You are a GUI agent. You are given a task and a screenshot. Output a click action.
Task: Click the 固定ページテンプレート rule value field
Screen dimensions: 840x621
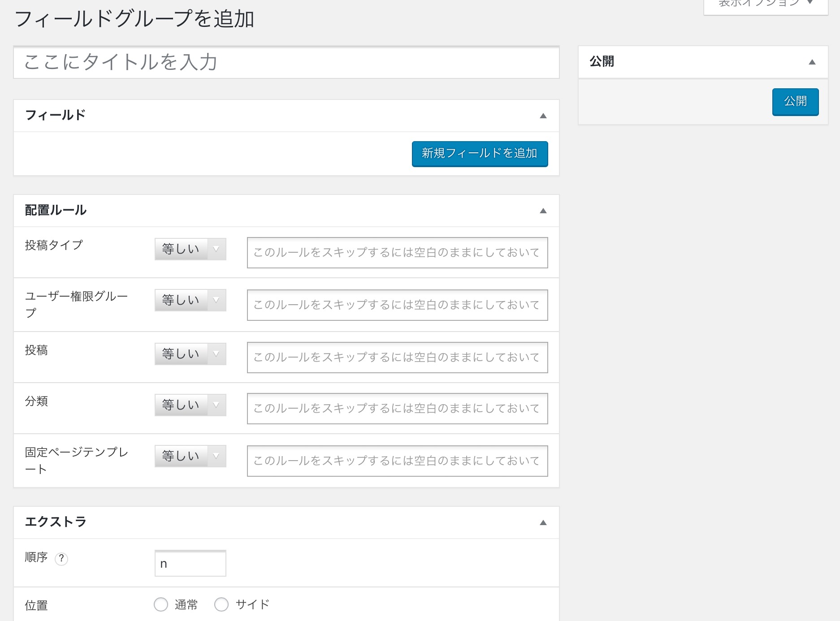click(397, 461)
